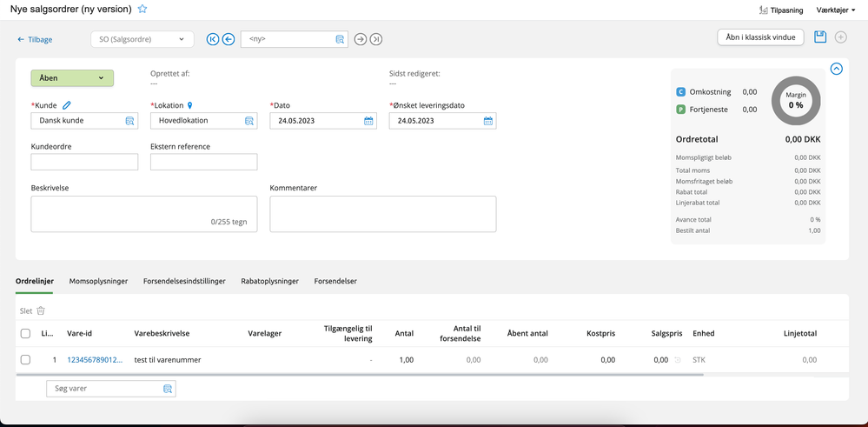Delete line with Slet trash icon

pos(41,310)
